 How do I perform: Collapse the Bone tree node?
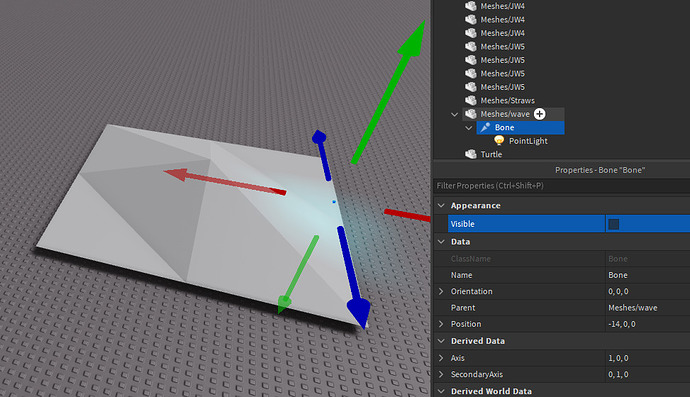coord(469,128)
